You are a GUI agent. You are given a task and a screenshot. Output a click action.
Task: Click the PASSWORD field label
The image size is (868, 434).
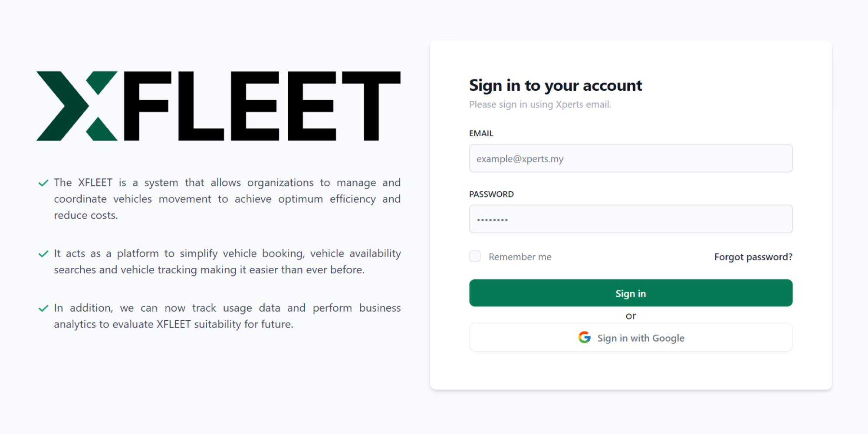pos(491,194)
